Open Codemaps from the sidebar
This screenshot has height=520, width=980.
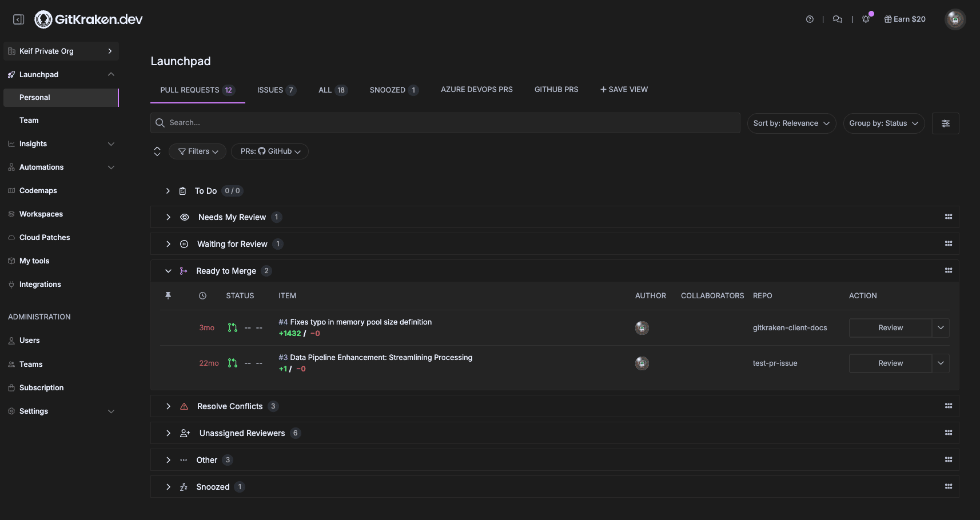point(38,190)
